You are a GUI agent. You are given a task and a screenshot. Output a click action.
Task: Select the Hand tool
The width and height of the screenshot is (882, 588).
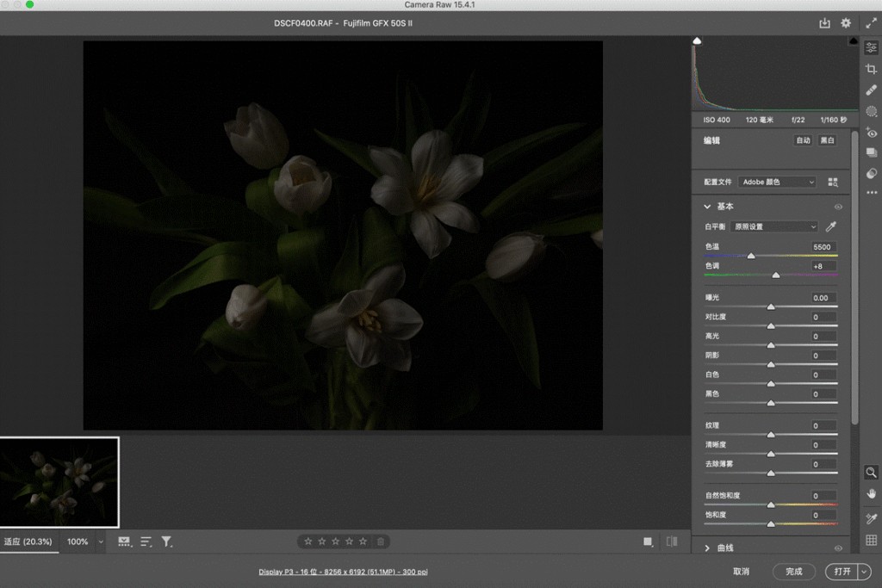[871, 493]
